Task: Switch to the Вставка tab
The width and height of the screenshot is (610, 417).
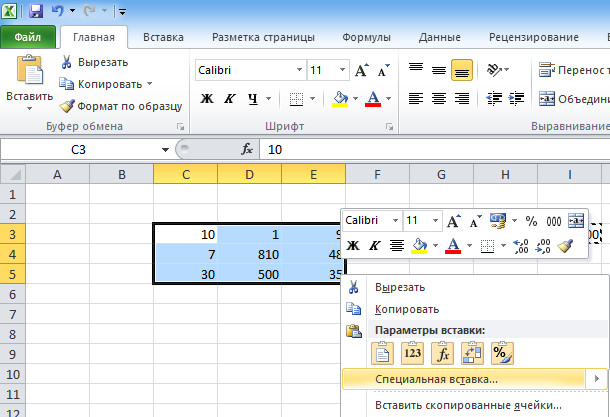Action: coord(163,37)
